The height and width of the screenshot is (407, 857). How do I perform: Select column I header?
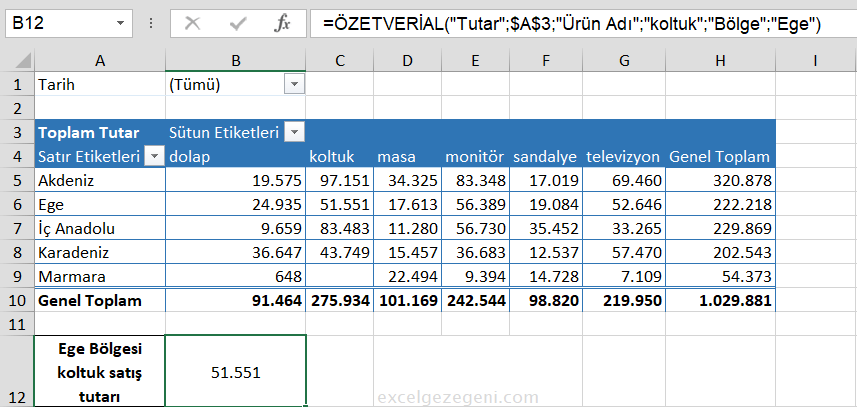click(815, 61)
